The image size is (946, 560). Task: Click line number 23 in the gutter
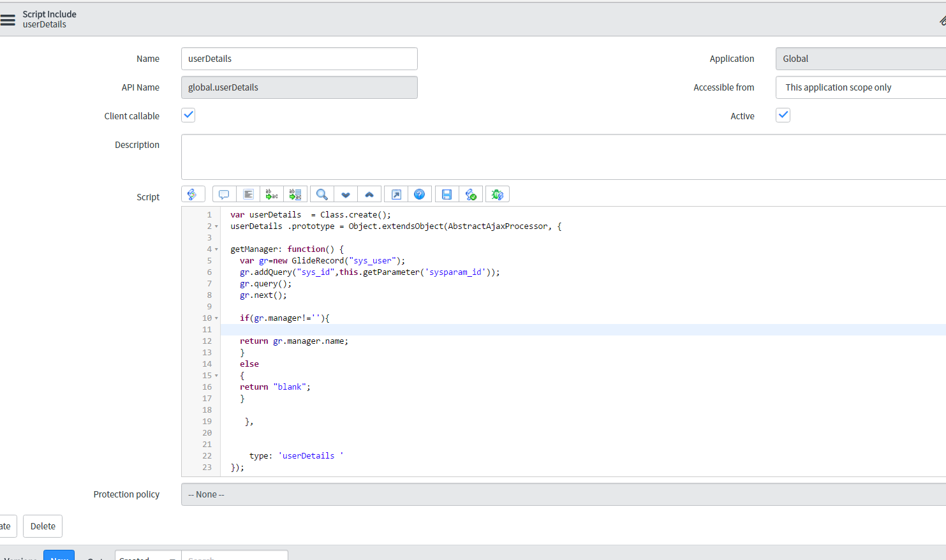[207, 468]
